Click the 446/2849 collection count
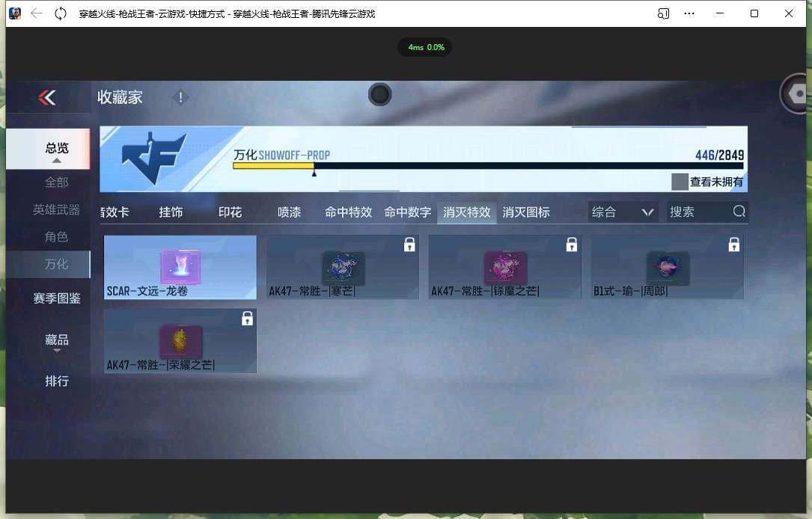The height and width of the screenshot is (519, 812). click(x=719, y=155)
